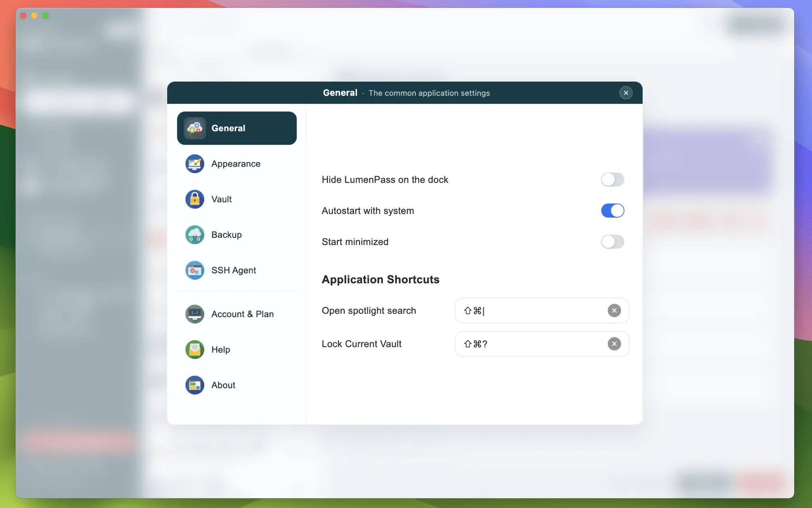Click the Appearance monitor icon
Viewport: 812px width, 508px height.
(x=195, y=164)
